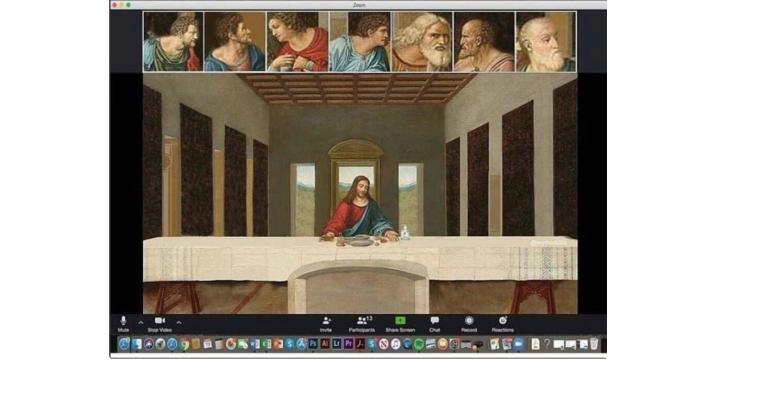This screenshot has width=770, height=400.
Task: Launch Premiere Pro from the dock
Action: [348, 345]
